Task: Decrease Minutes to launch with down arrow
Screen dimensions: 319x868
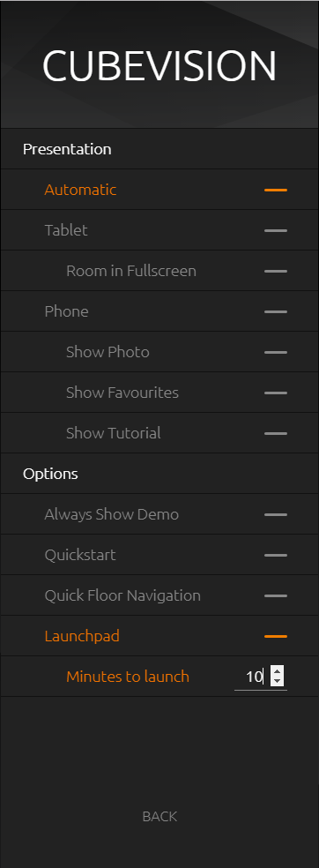Action: point(277,681)
